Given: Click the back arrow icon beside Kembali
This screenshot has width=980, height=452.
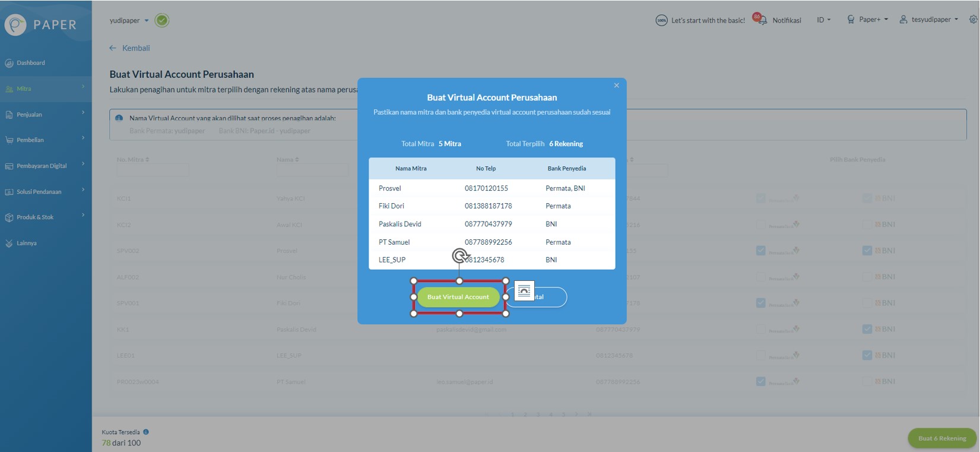Looking at the screenshot, I should 113,48.
